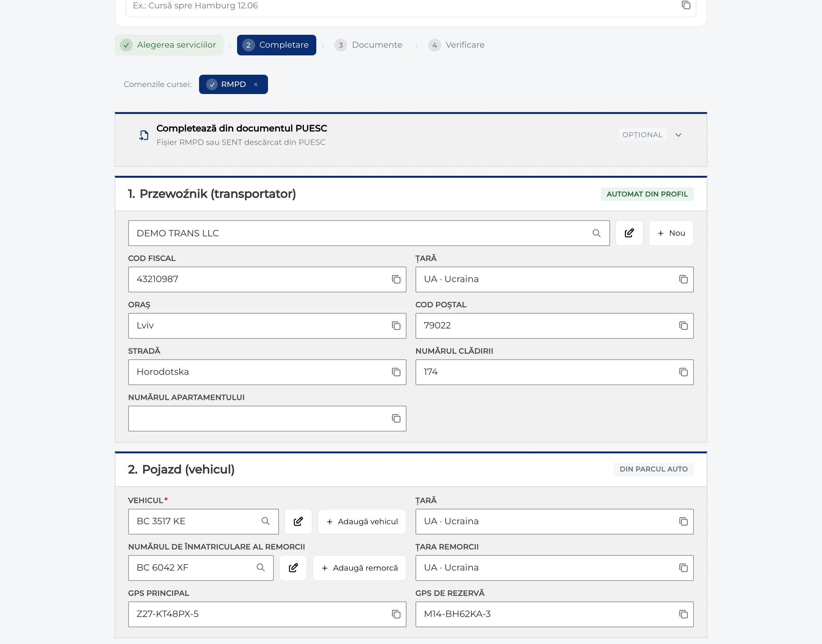Click "Fișier RMPD sau SENT descărcat din PUESC" text
This screenshot has height=644, width=822.
(241, 142)
